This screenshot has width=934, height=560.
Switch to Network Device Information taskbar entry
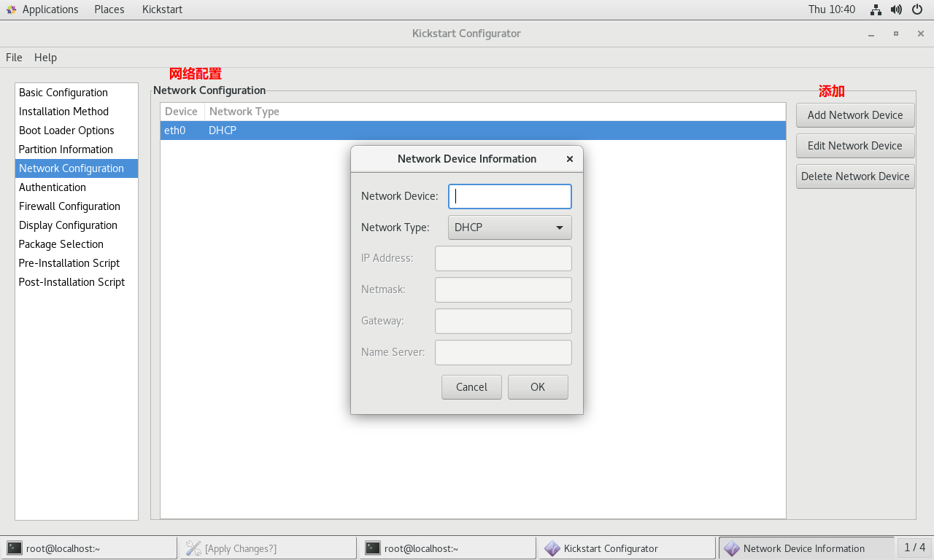pyautogui.click(x=806, y=548)
